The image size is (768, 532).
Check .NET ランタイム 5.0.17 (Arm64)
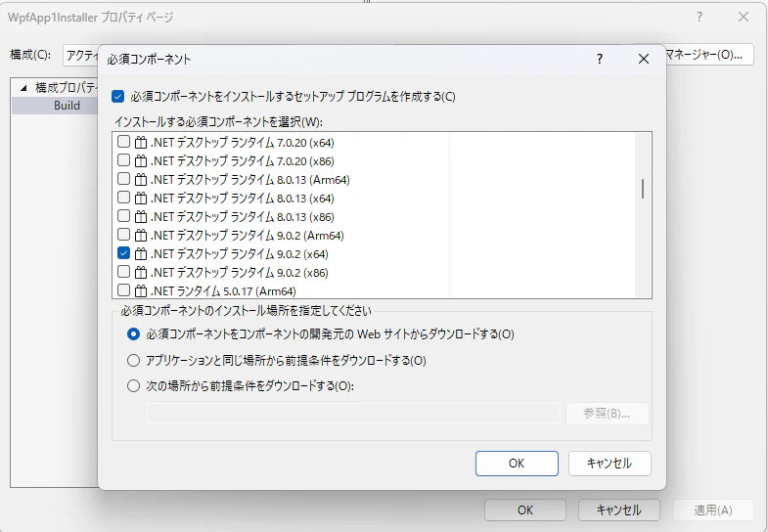pyautogui.click(x=124, y=290)
